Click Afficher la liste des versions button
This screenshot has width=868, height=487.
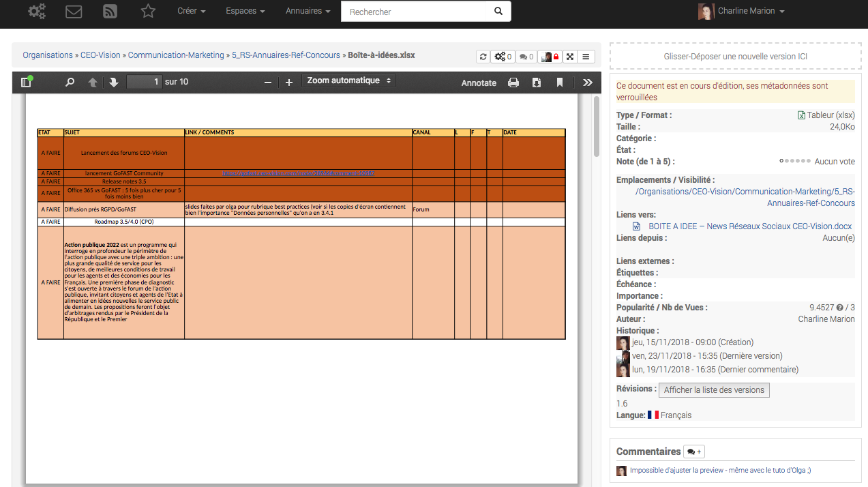714,390
